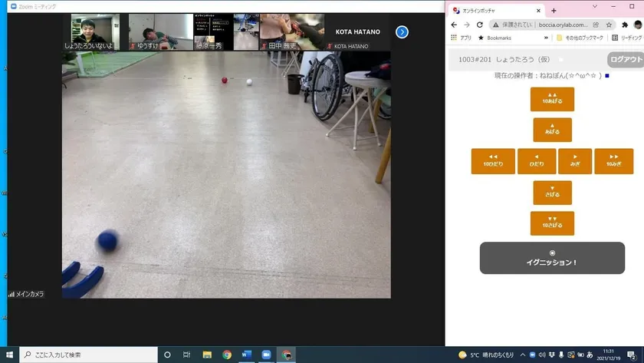Click the 10あげる raise-by-ten button
The width and height of the screenshot is (644, 363).
[552, 99]
